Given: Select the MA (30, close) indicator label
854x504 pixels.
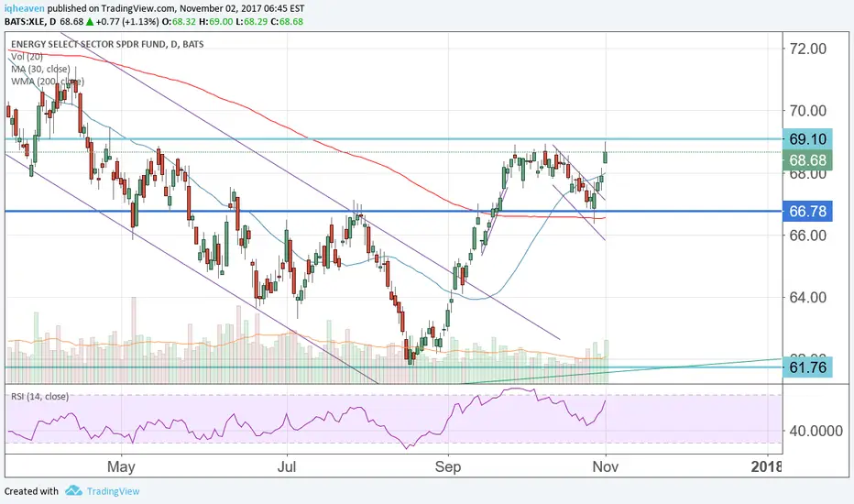Looking at the screenshot, I should (40, 70).
